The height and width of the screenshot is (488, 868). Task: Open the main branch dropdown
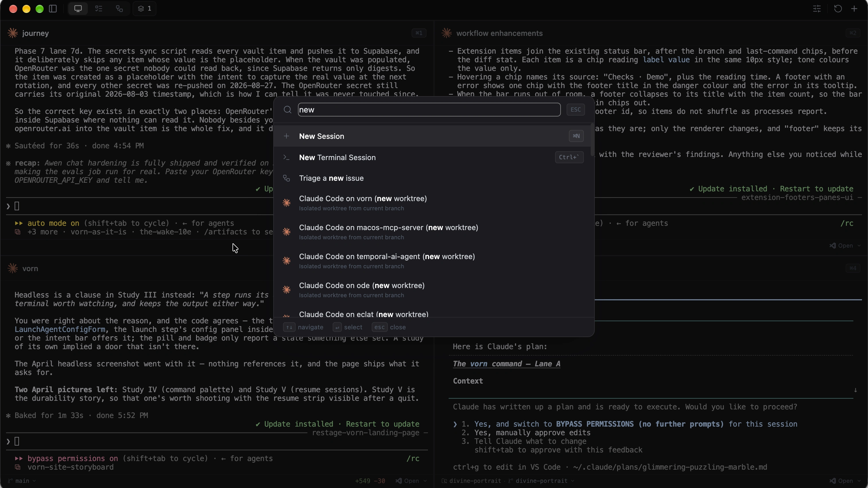(22, 481)
